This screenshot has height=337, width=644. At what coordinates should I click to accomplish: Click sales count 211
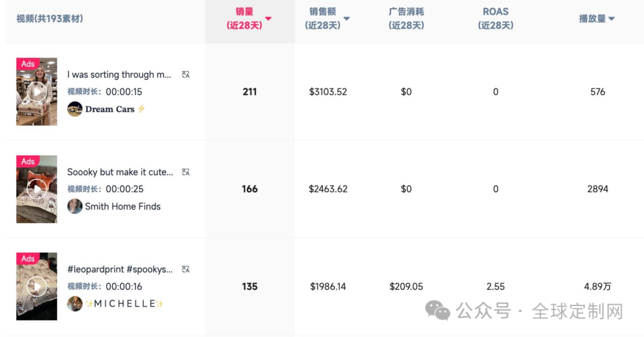click(250, 92)
